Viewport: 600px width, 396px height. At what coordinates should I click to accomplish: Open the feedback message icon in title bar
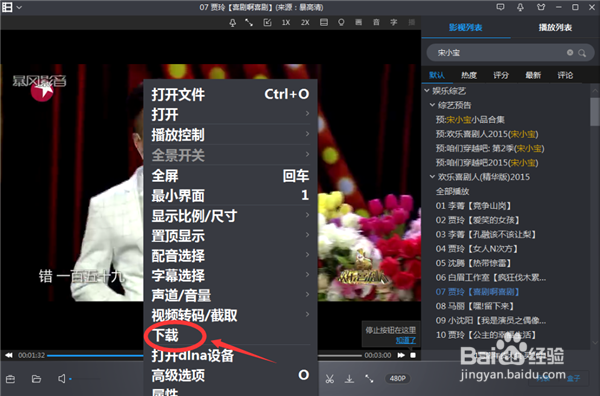[x=500, y=7]
